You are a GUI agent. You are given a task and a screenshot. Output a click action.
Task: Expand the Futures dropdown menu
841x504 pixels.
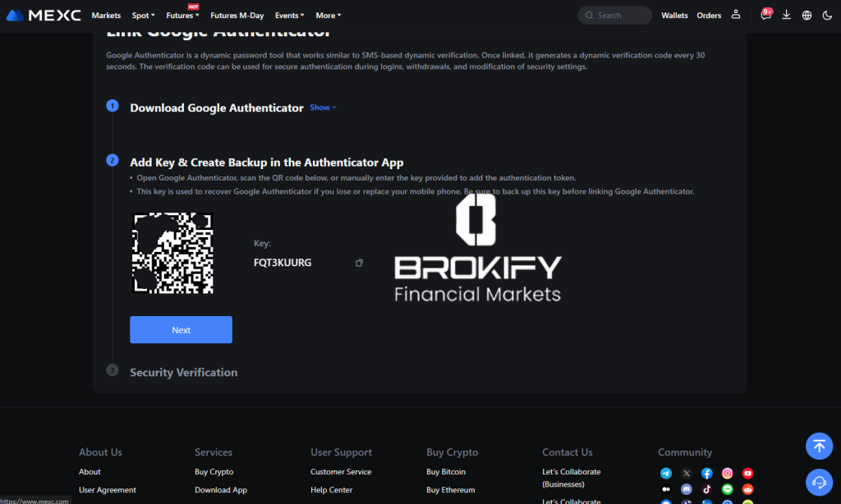pos(182,16)
